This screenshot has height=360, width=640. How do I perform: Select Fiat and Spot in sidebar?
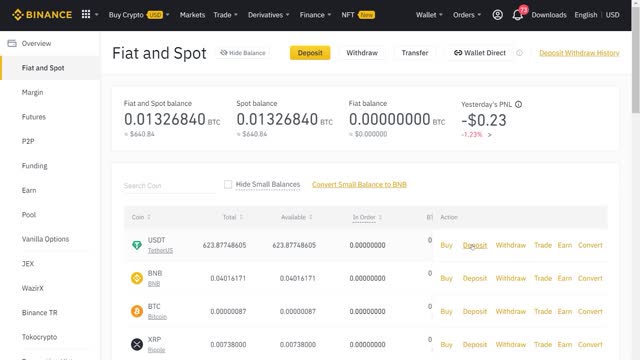tap(50, 68)
